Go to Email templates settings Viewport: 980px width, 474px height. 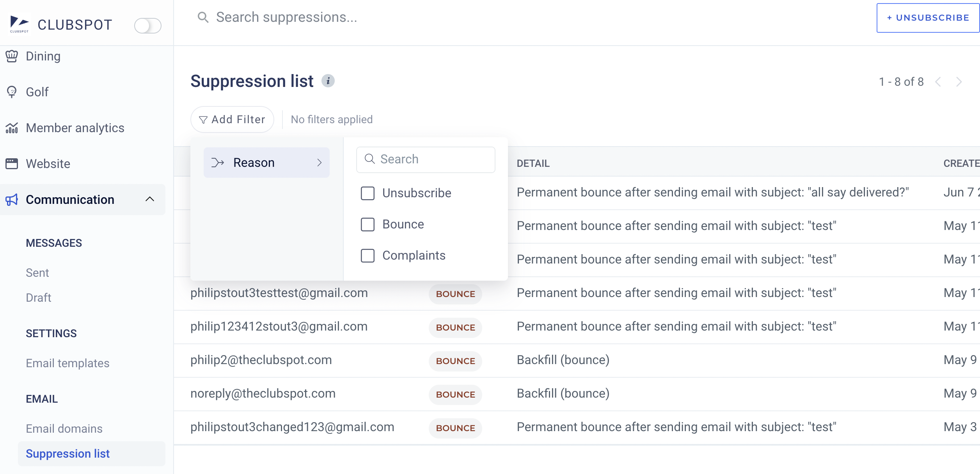pos(67,363)
